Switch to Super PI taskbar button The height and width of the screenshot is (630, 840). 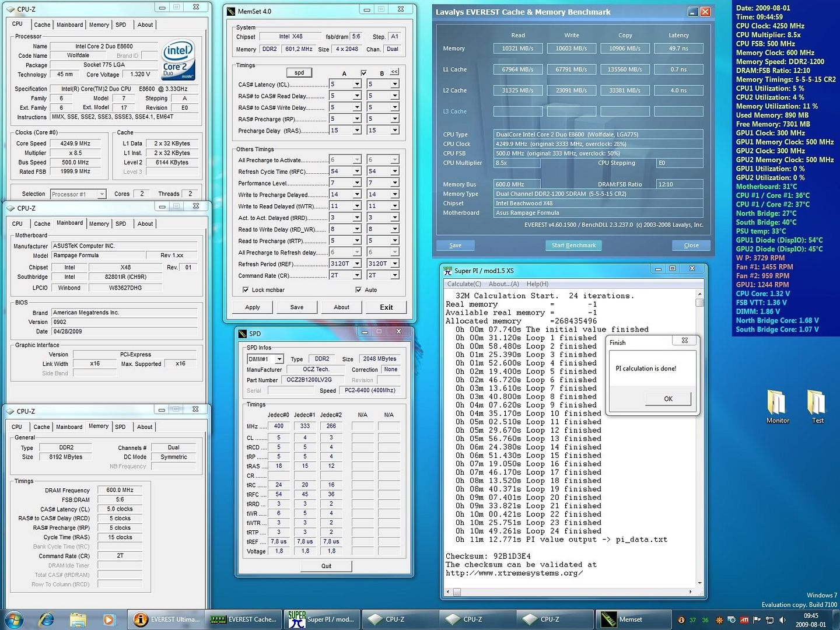coord(321,619)
